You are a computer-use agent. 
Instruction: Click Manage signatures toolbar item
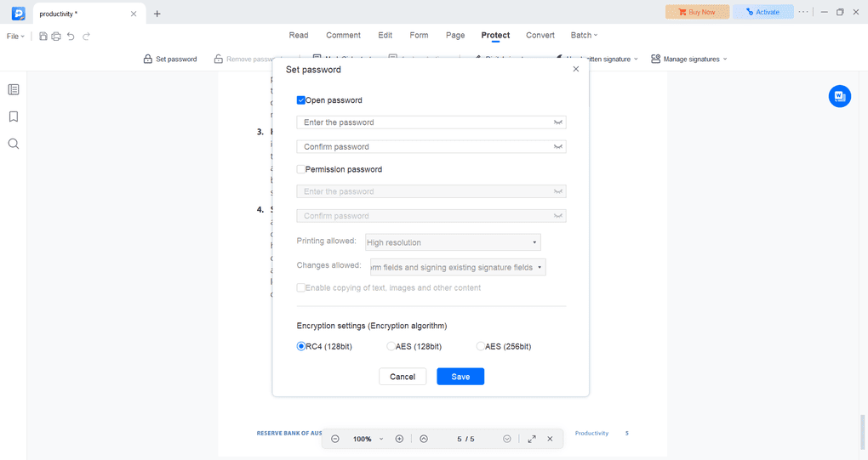coord(689,60)
